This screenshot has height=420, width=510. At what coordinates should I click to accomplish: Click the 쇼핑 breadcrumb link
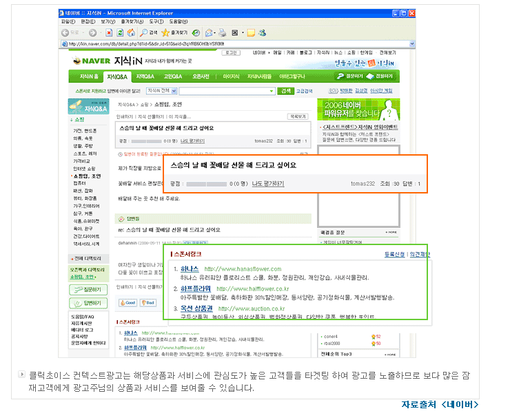tap(145, 105)
